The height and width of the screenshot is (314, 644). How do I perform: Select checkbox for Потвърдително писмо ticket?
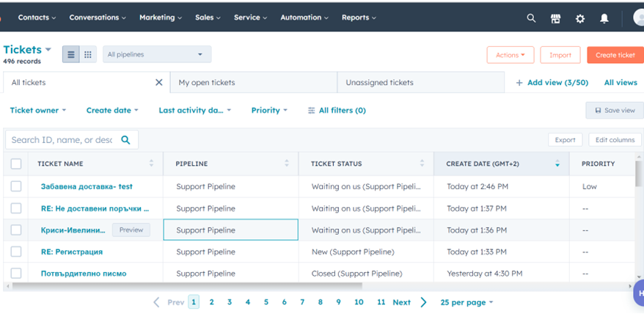click(16, 274)
